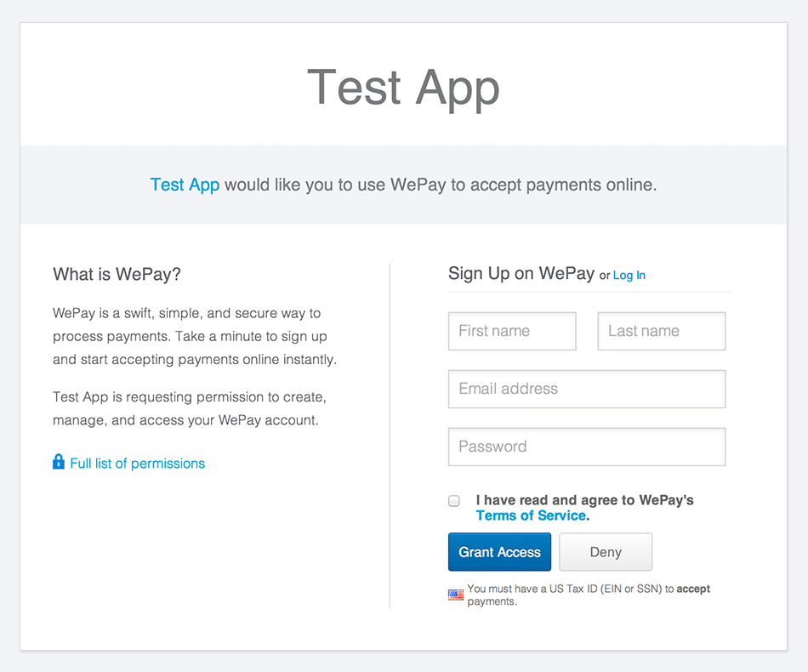Focus the Last name field
Screen dimensions: 808x672
662,331
